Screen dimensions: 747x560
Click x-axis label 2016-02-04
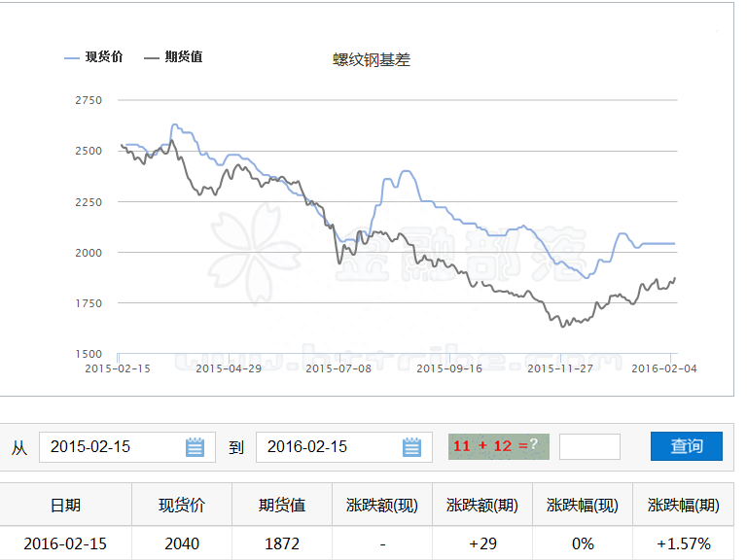point(664,368)
